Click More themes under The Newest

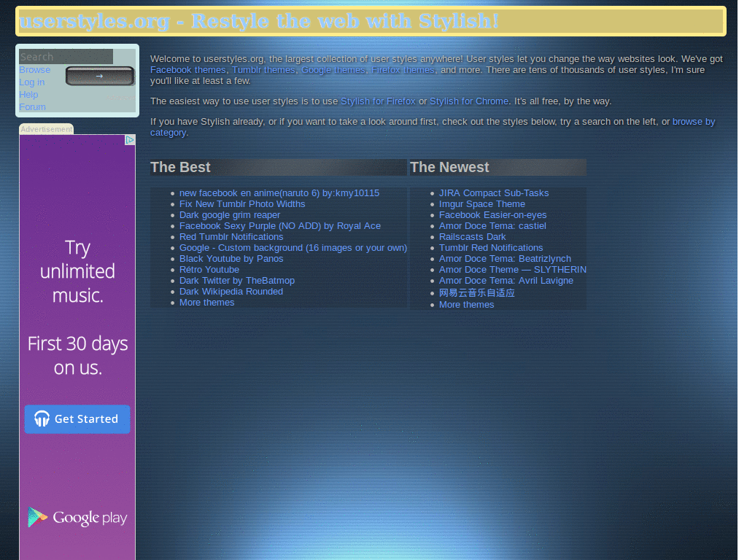click(x=466, y=305)
